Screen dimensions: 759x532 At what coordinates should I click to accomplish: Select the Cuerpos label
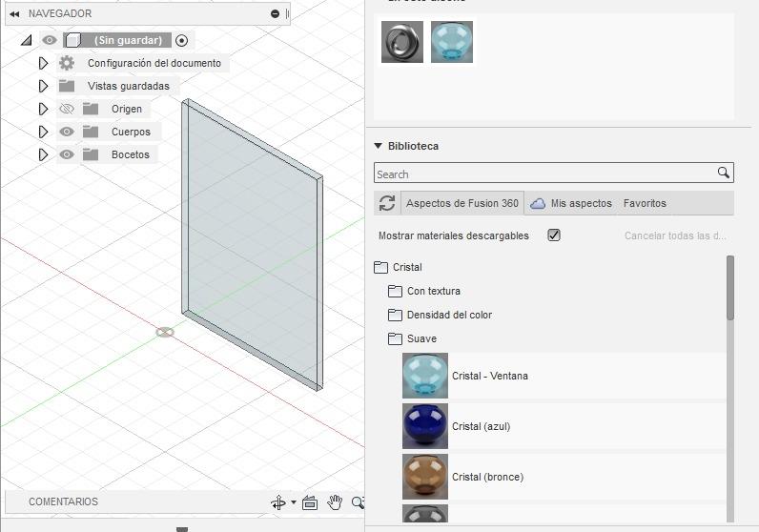(x=131, y=132)
